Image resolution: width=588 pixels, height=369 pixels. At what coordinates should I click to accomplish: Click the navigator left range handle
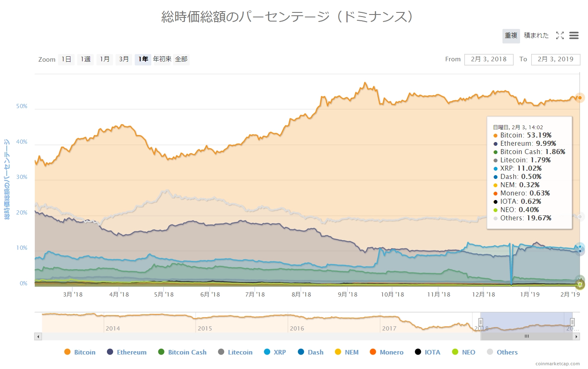[x=481, y=322]
